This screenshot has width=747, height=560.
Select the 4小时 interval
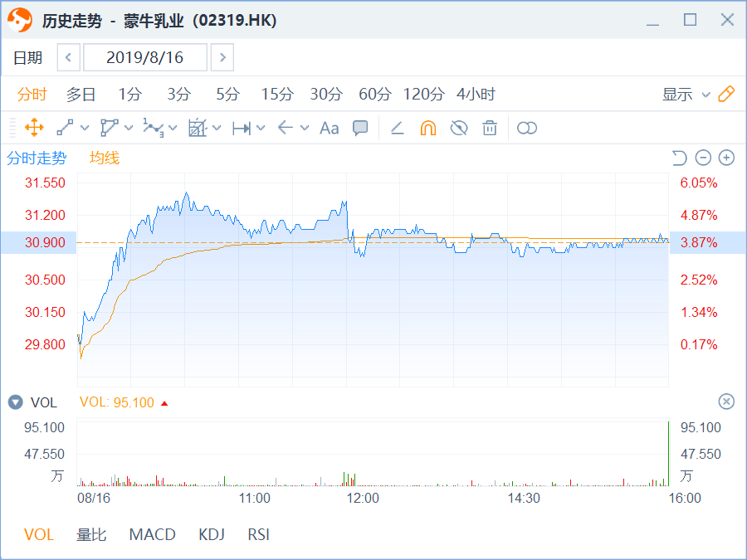pos(476,95)
